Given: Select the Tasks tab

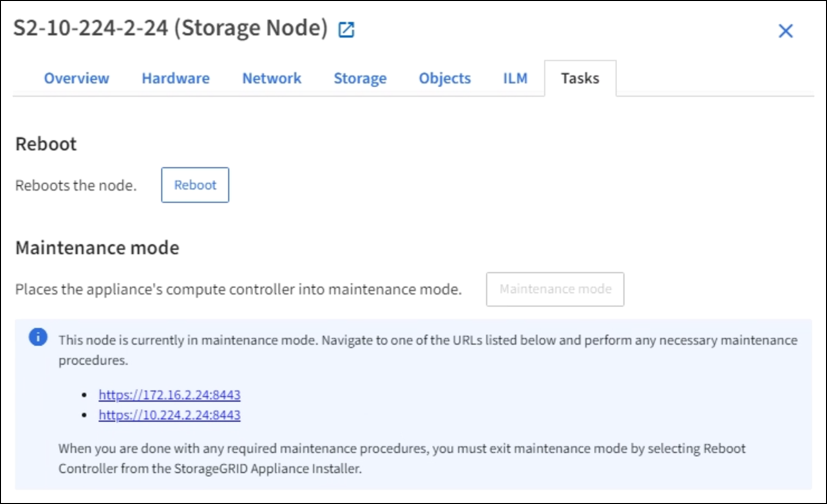Looking at the screenshot, I should tap(580, 78).
